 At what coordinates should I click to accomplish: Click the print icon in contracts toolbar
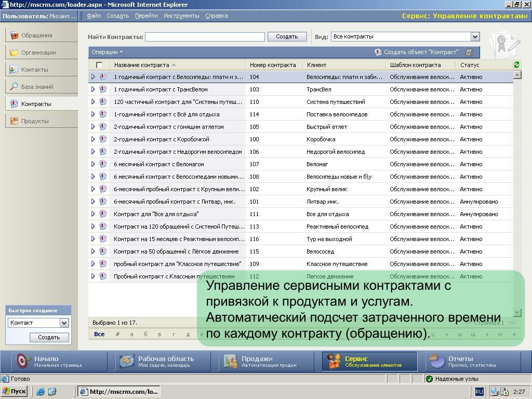pyautogui.click(x=469, y=52)
